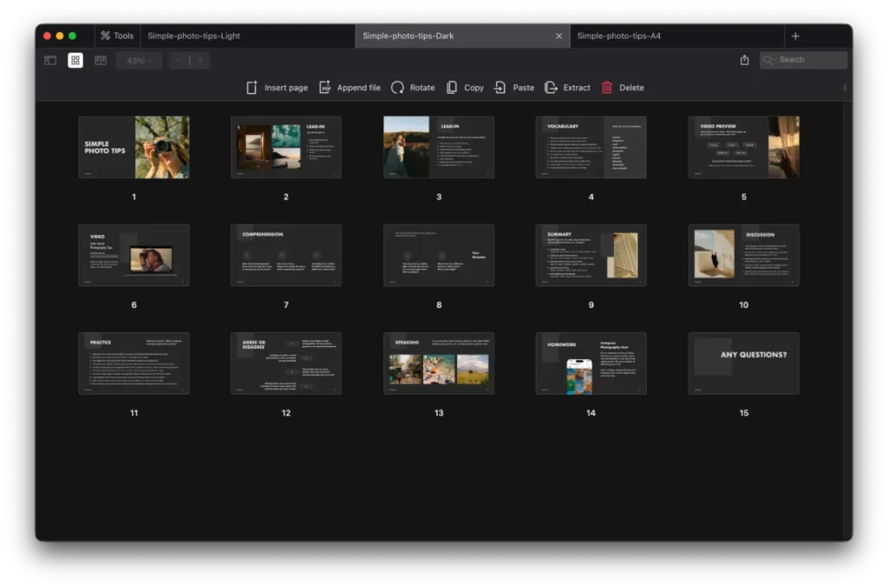This screenshot has width=888, height=588.
Task: Delete the selected page
Action: (x=623, y=88)
